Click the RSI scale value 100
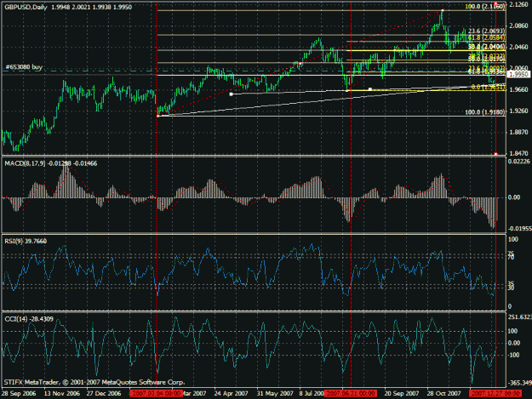Viewport: 532px width, 399px height. click(x=513, y=239)
